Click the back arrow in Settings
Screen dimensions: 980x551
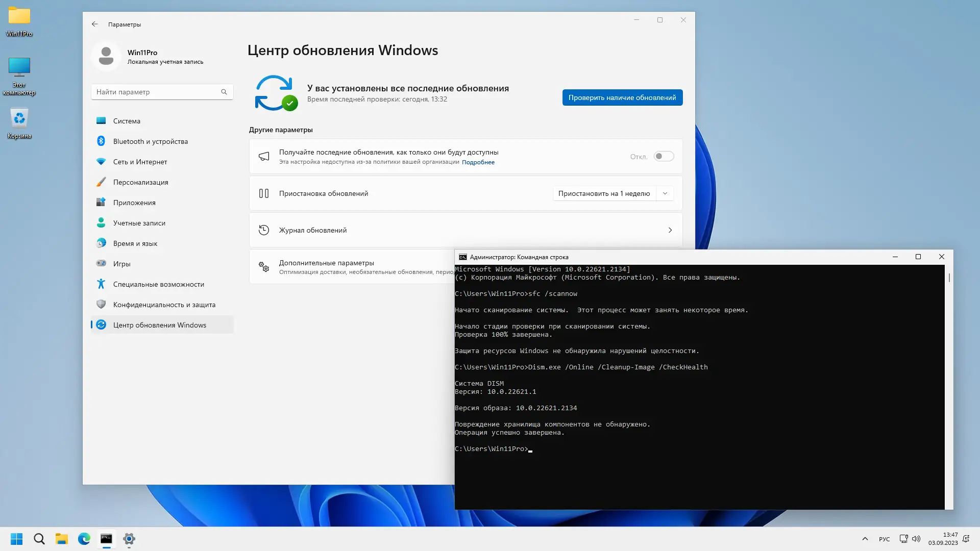(95, 24)
